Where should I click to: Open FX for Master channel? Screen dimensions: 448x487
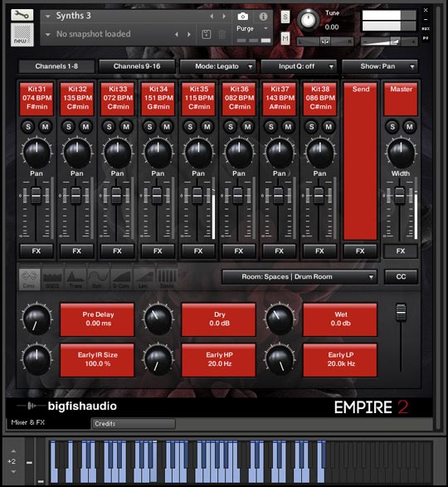401,251
